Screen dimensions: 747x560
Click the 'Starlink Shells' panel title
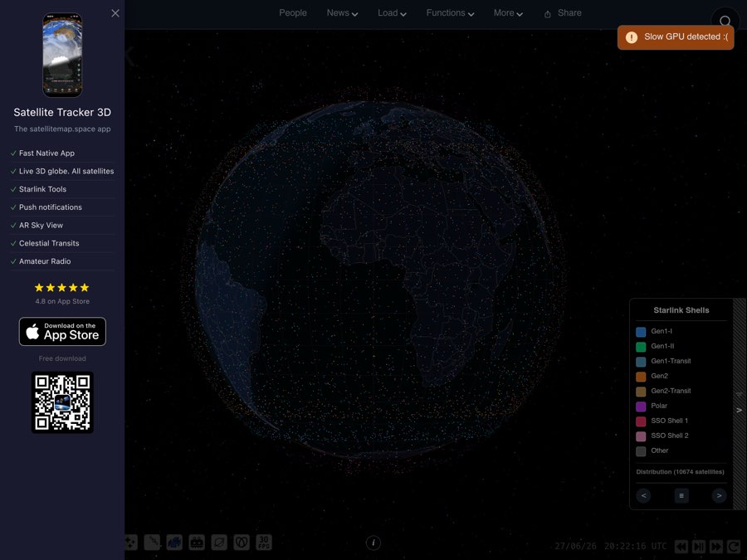point(681,310)
